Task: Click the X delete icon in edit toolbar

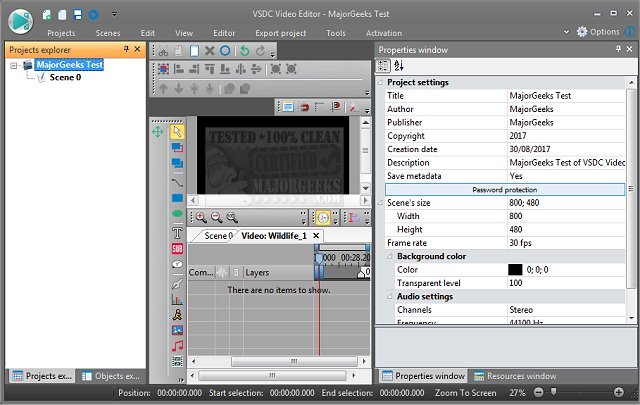Action: pyautogui.click(x=209, y=51)
